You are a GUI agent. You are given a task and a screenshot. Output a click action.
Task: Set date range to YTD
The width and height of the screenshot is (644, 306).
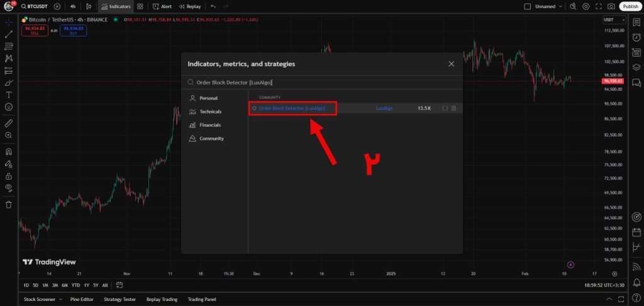(75, 285)
